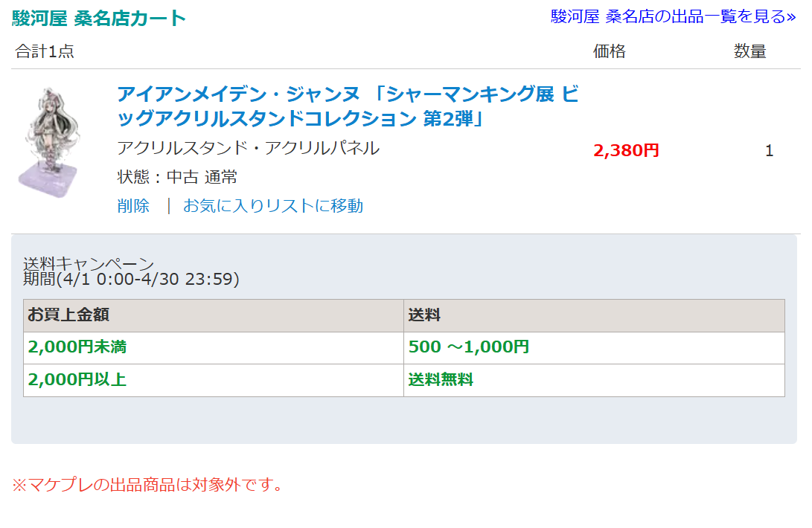Screen dimensions: 812x528
Task: Click the お買上金額 table header
Action: 214,315
